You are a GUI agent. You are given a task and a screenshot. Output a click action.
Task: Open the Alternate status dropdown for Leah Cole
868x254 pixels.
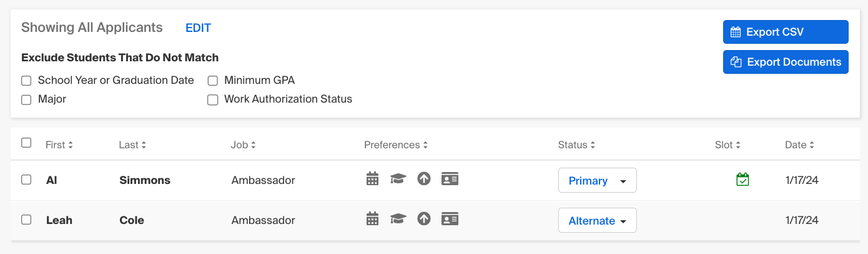point(597,220)
